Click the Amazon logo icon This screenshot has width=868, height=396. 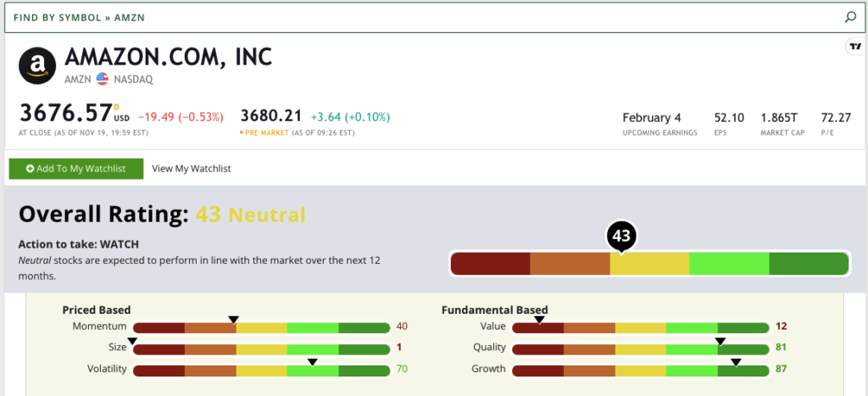coord(37,65)
